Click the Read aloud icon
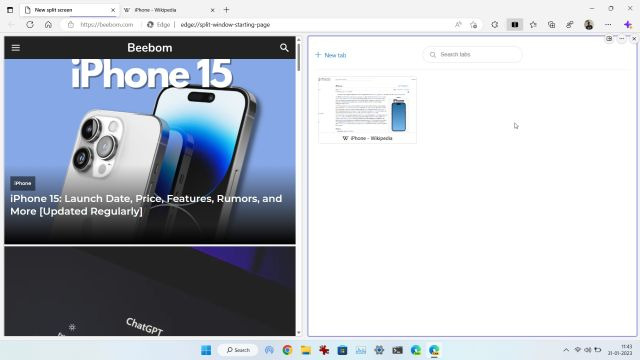This screenshot has height=360, width=640. (458, 24)
